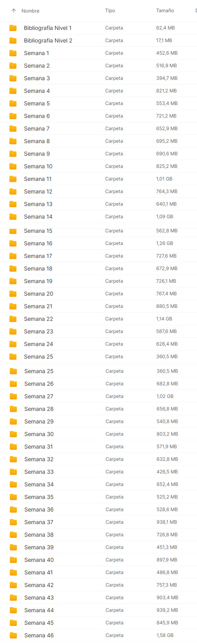Click the Semana 41 folder name
This screenshot has width=197, height=644.
(x=38, y=572)
